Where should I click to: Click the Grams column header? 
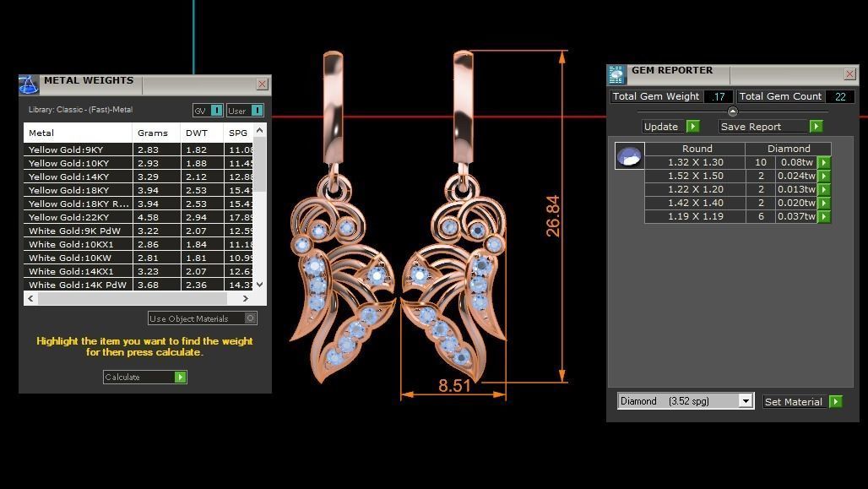[156, 133]
